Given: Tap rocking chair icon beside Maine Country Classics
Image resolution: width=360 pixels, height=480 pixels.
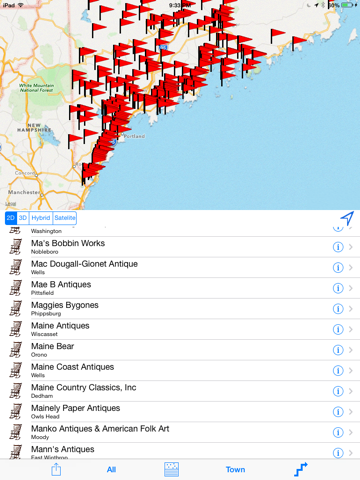Looking at the screenshot, I should pos(16,391).
